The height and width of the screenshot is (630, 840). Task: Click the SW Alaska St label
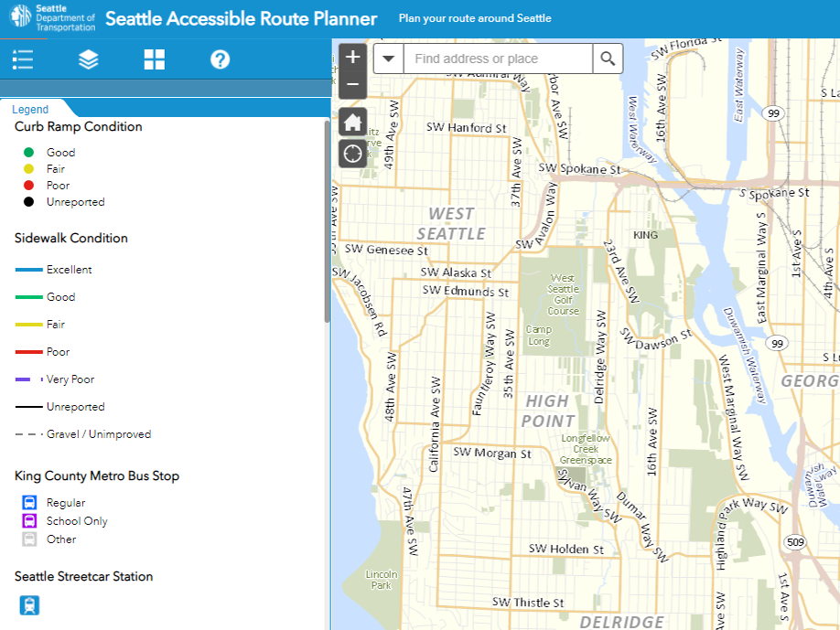click(x=456, y=272)
